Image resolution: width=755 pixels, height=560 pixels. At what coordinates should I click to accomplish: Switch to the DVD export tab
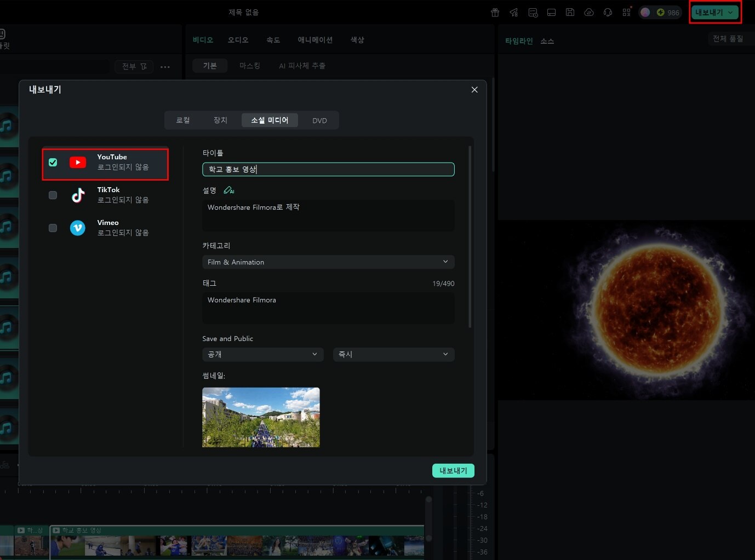point(319,120)
